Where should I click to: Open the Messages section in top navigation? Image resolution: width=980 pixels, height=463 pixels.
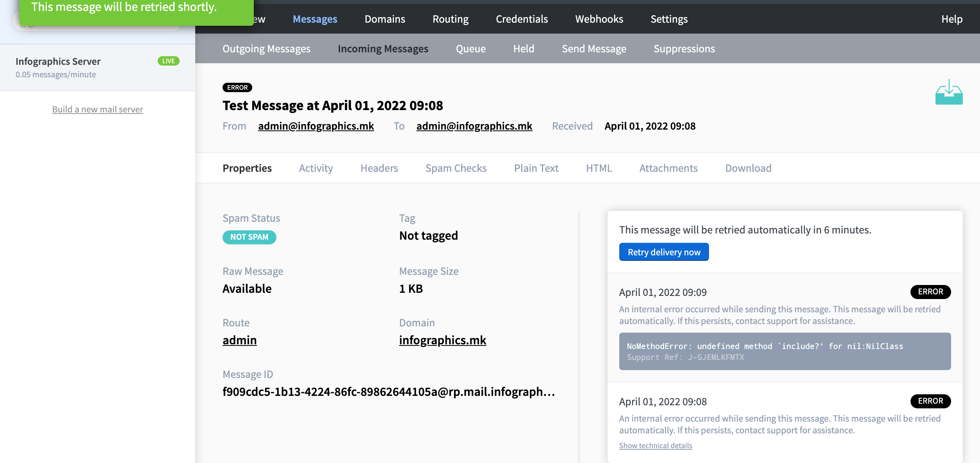315,19
